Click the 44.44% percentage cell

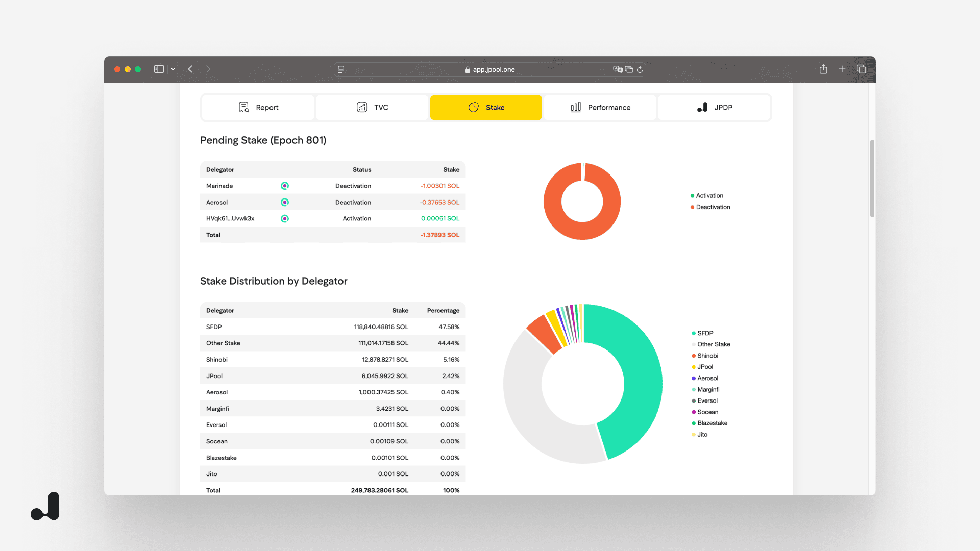point(449,343)
